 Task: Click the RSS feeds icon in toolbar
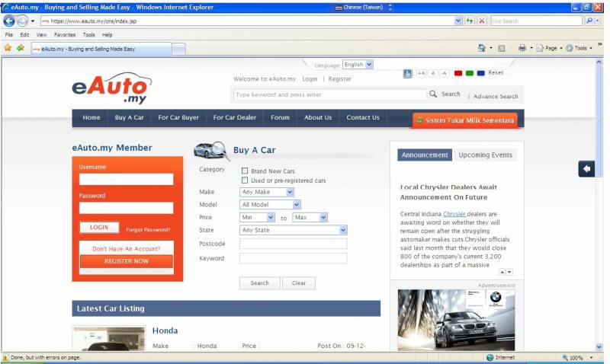502,48
